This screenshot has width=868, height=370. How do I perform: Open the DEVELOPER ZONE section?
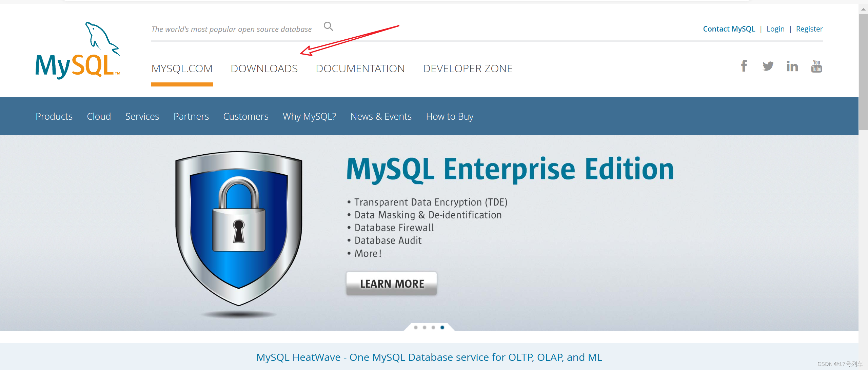click(468, 68)
